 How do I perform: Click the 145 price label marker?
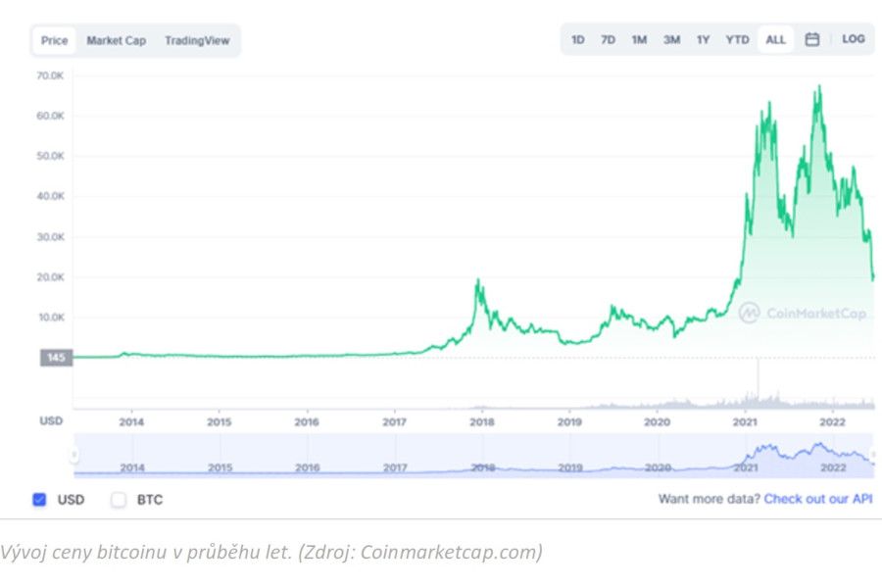tap(56, 358)
